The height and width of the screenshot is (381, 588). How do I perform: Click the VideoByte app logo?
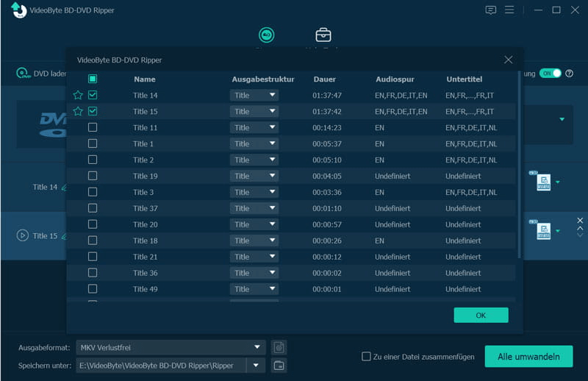tap(19, 10)
